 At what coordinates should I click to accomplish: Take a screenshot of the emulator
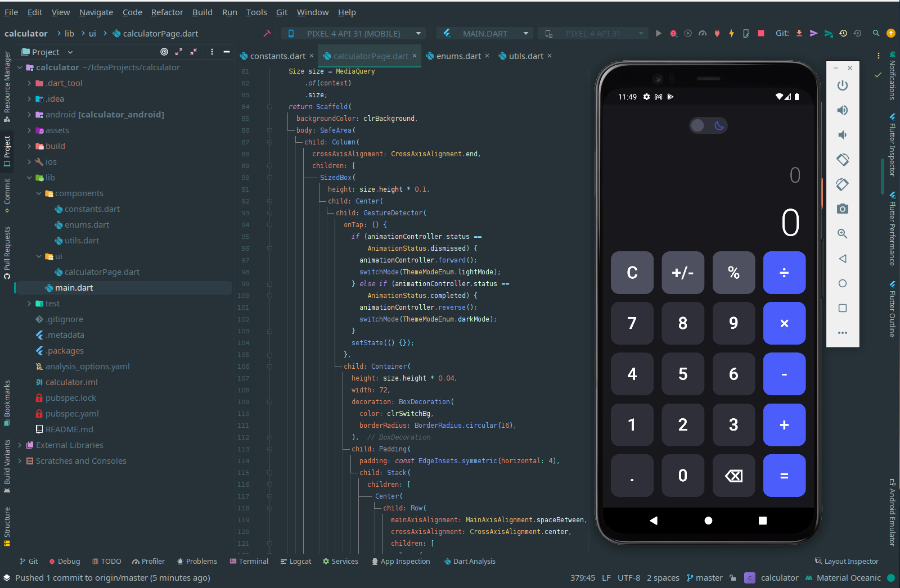click(x=843, y=209)
